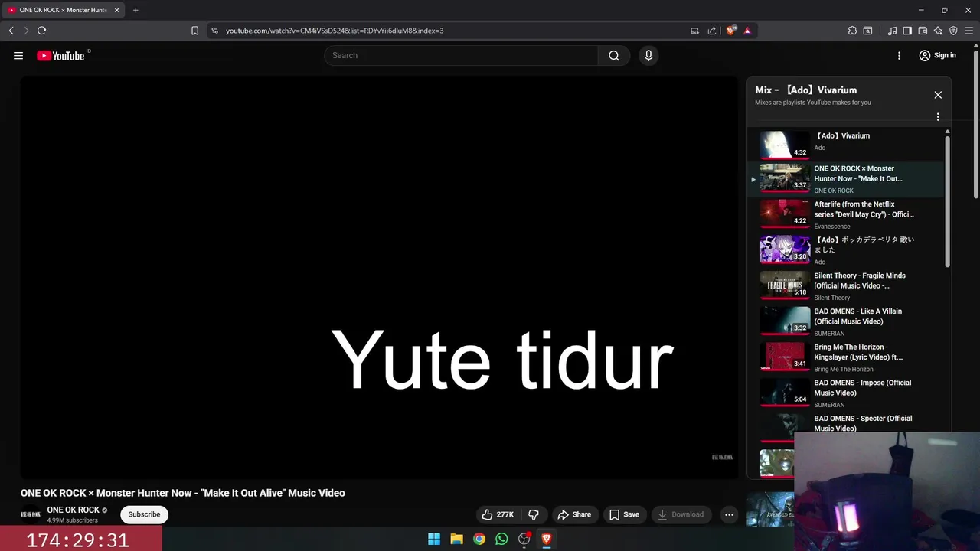This screenshot has height=551, width=980.
Task: Open the Mix playlist options menu
Action: coord(938,117)
